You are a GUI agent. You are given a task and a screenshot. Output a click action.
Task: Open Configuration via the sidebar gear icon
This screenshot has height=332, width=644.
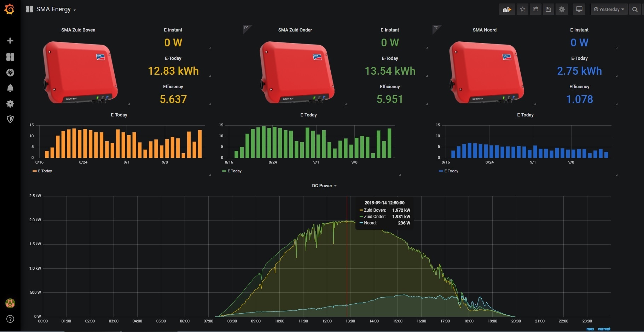click(x=10, y=104)
